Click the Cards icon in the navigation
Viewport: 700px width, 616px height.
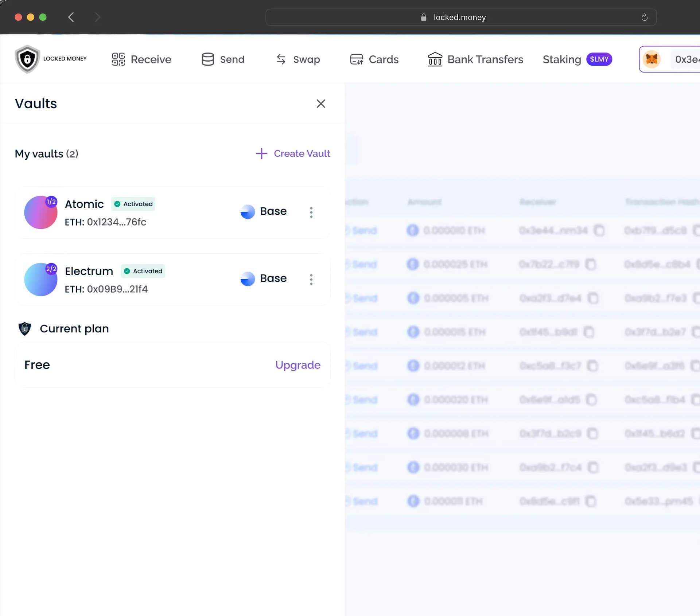(356, 59)
